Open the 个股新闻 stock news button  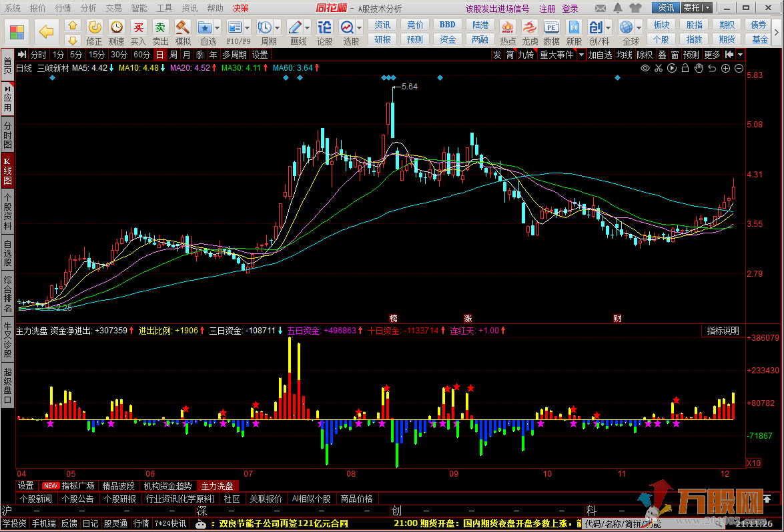(36, 499)
